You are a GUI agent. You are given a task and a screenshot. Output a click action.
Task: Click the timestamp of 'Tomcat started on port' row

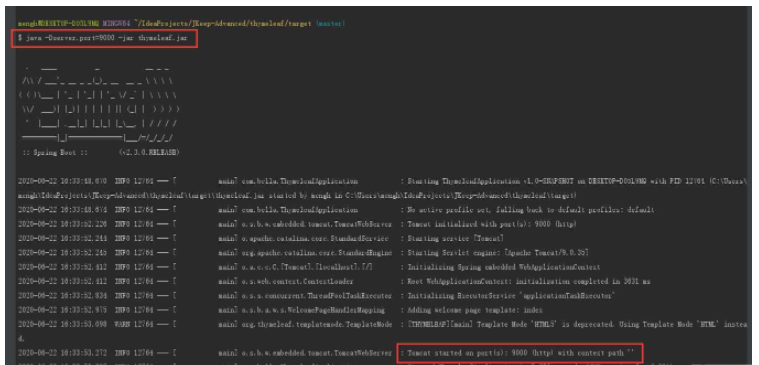pos(62,353)
